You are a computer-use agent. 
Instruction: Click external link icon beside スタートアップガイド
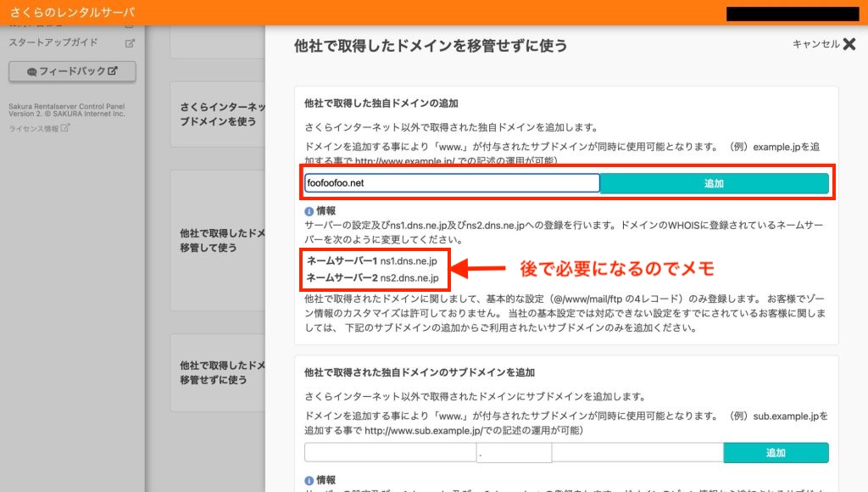click(x=130, y=42)
